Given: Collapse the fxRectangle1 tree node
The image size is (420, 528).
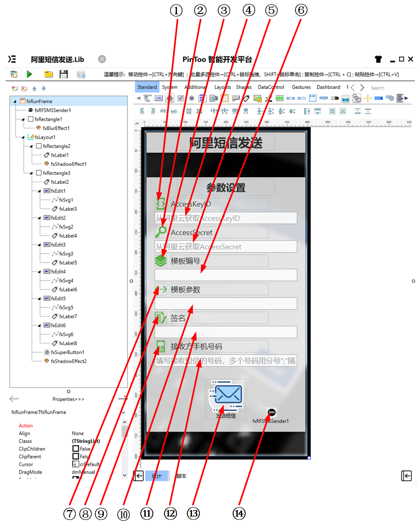Looking at the screenshot, I should pos(23,119).
